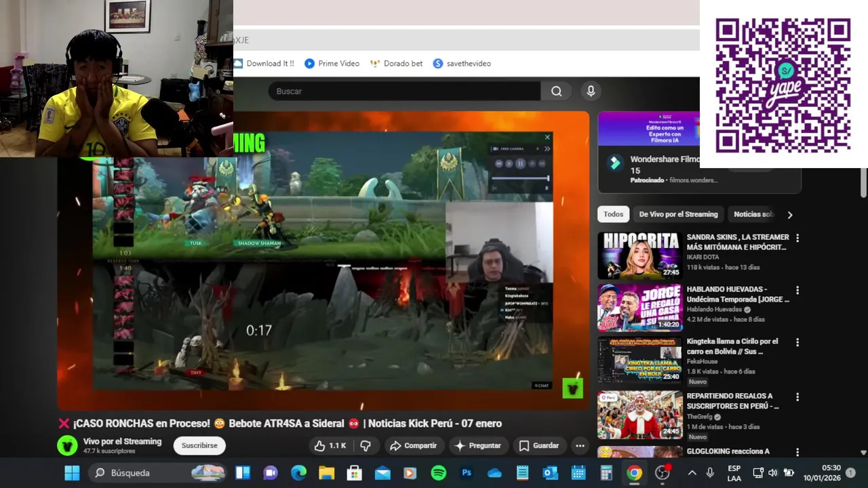Open the Mail app from the taskbar

tap(382, 473)
